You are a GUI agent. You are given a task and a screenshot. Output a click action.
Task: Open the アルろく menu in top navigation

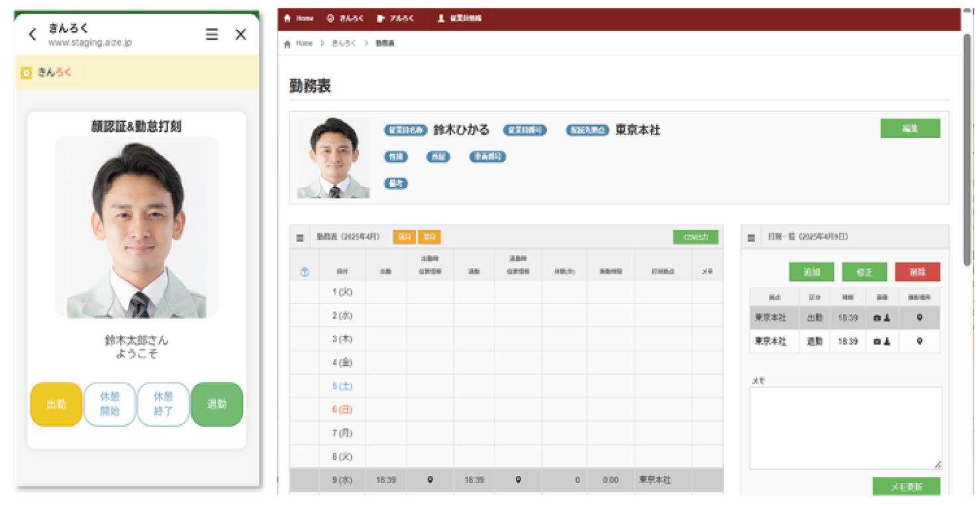(395, 19)
